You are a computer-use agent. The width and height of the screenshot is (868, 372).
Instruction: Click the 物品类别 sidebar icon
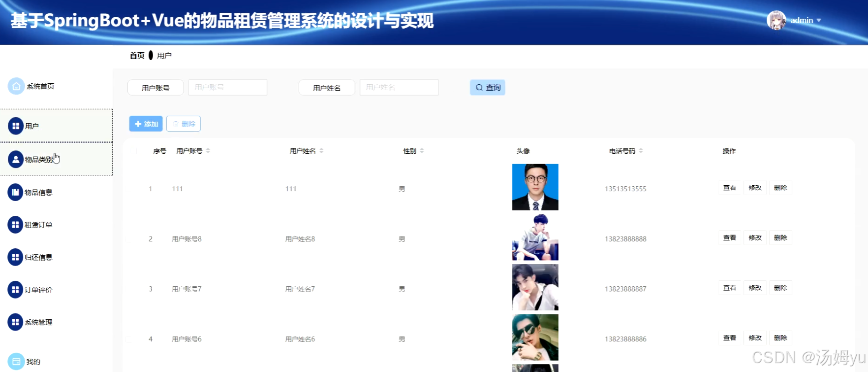pos(16,159)
